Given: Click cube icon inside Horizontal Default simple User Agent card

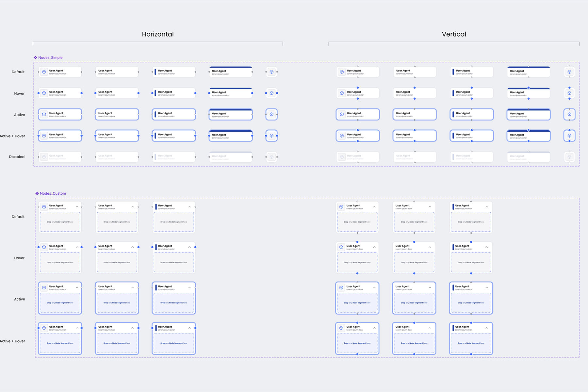Looking at the screenshot, I should [x=44, y=72].
